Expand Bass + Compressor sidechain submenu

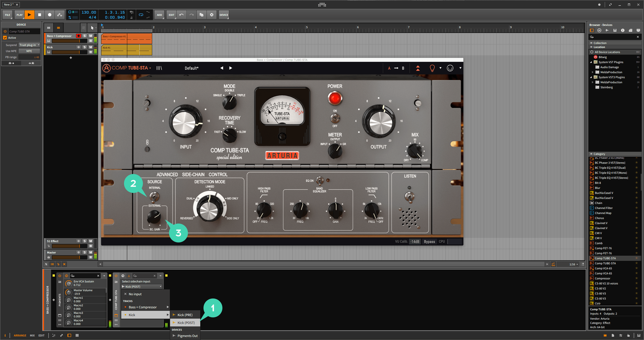(x=145, y=307)
